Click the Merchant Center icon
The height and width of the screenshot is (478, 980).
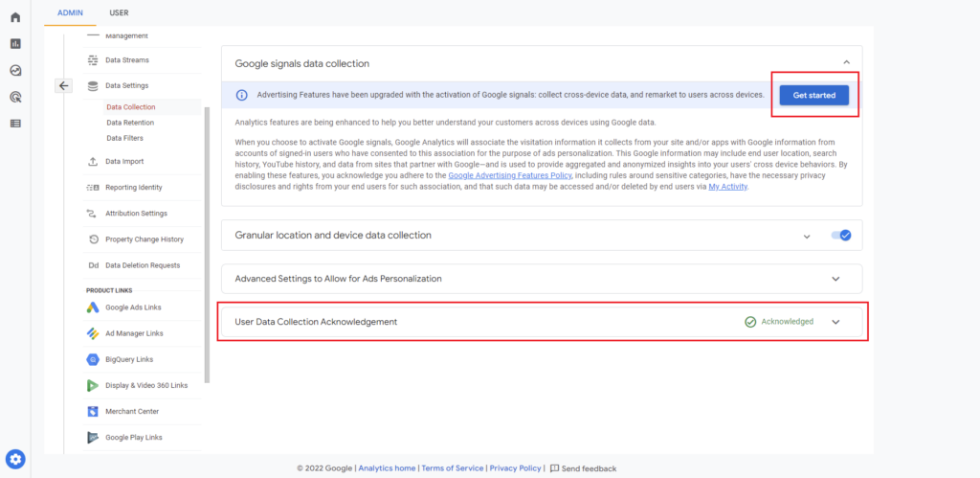point(93,412)
